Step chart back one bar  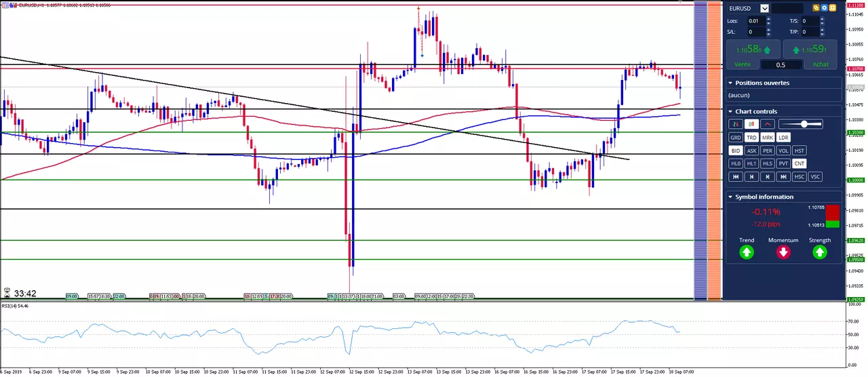(751, 177)
